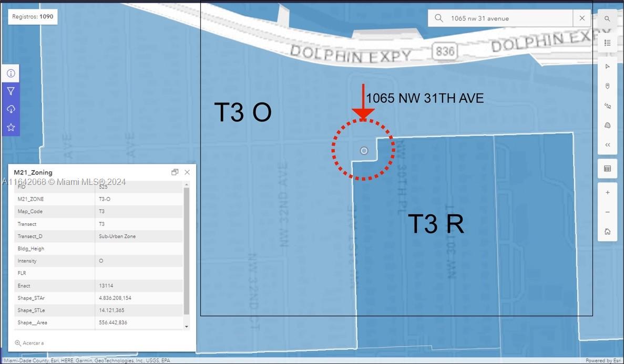Clear the address search with X
This screenshot has height=364, width=624.
tap(582, 18)
